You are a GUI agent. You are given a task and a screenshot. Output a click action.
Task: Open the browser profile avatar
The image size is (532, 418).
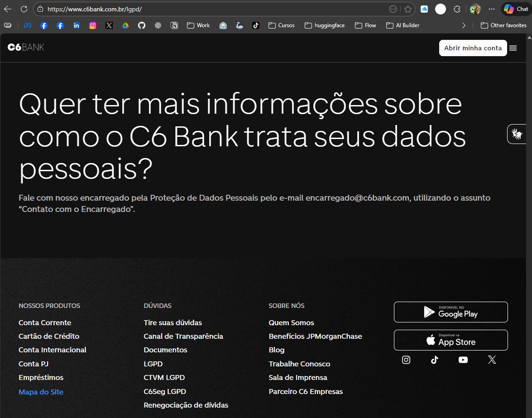[475, 9]
